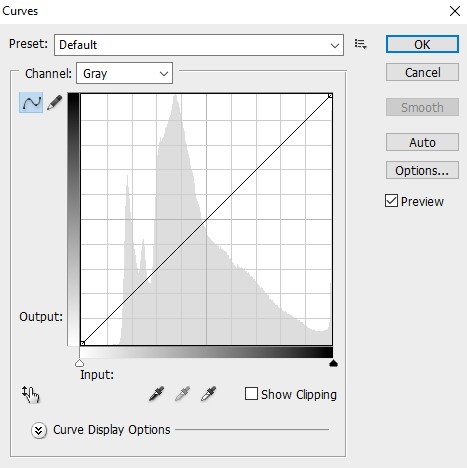Activate the on-image adjustment hand tool
The height and width of the screenshot is (468, 467).
(x=31, y=395)
